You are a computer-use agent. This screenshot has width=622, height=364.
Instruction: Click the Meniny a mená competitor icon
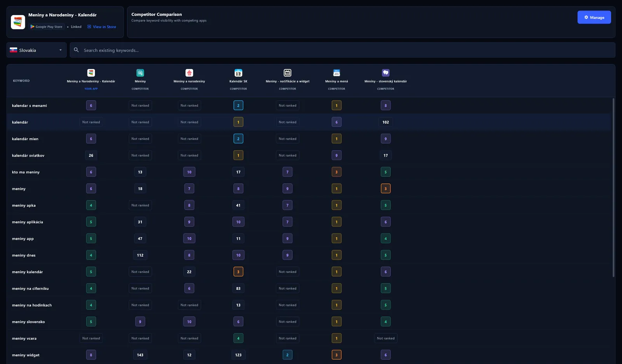(x=337, y=73)
